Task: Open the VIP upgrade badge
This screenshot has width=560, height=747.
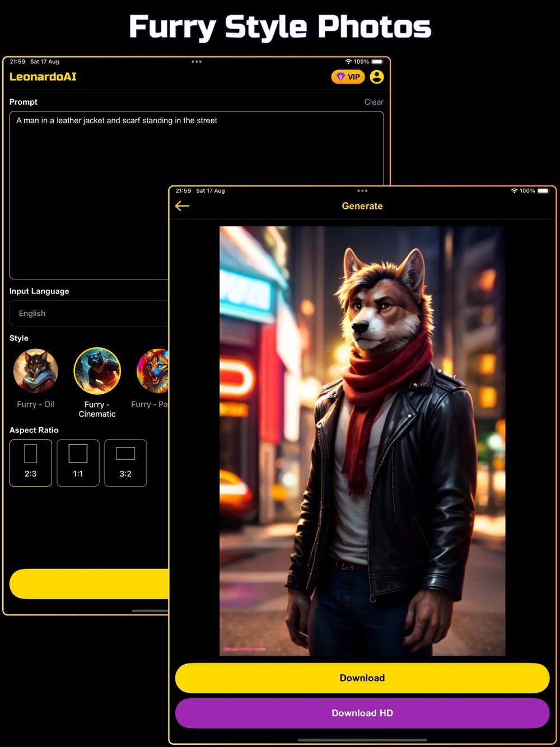Action: pos(348,77)
